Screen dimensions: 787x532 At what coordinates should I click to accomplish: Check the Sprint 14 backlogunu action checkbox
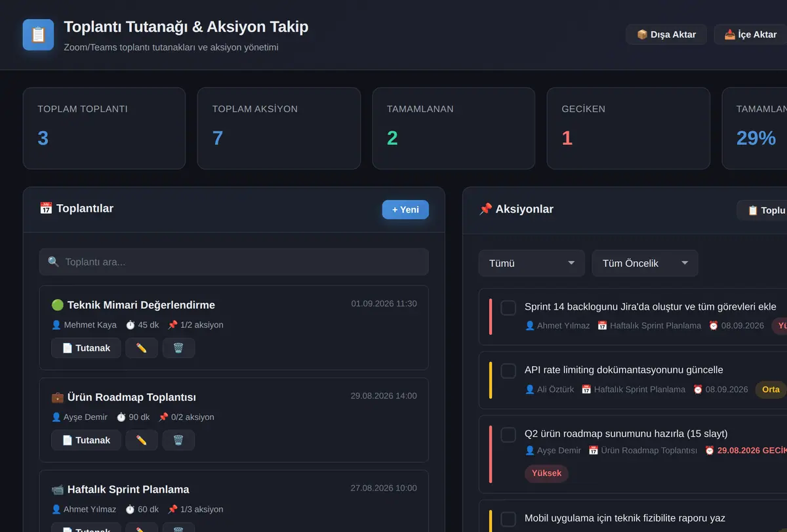pos(508,308)
